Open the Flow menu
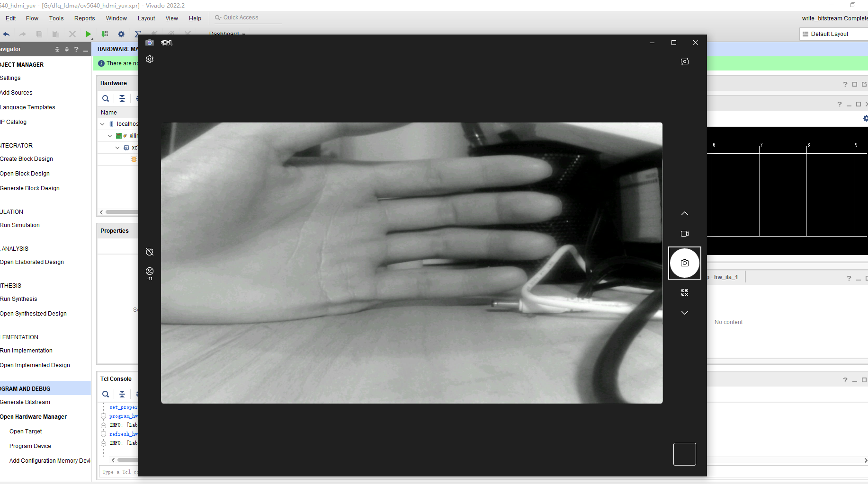The height and width of the screenshot is (484, 868). click(32, 18)
